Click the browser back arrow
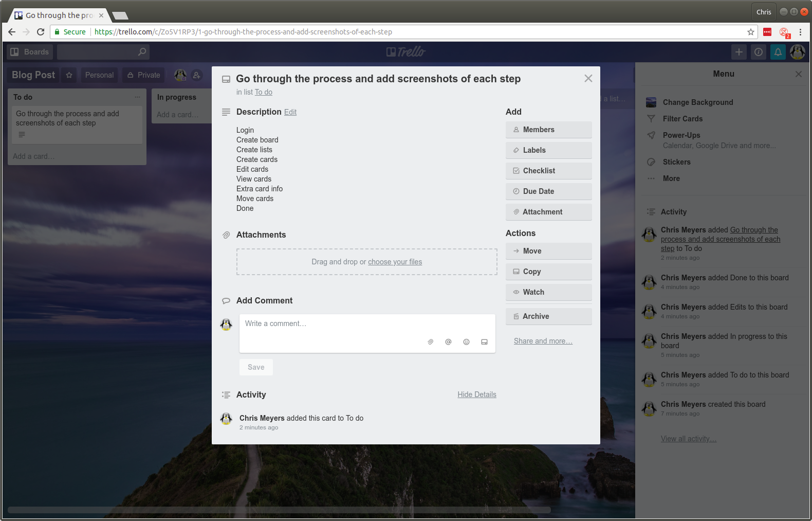Viewport: 812px width, 521px height. [12, 32]
